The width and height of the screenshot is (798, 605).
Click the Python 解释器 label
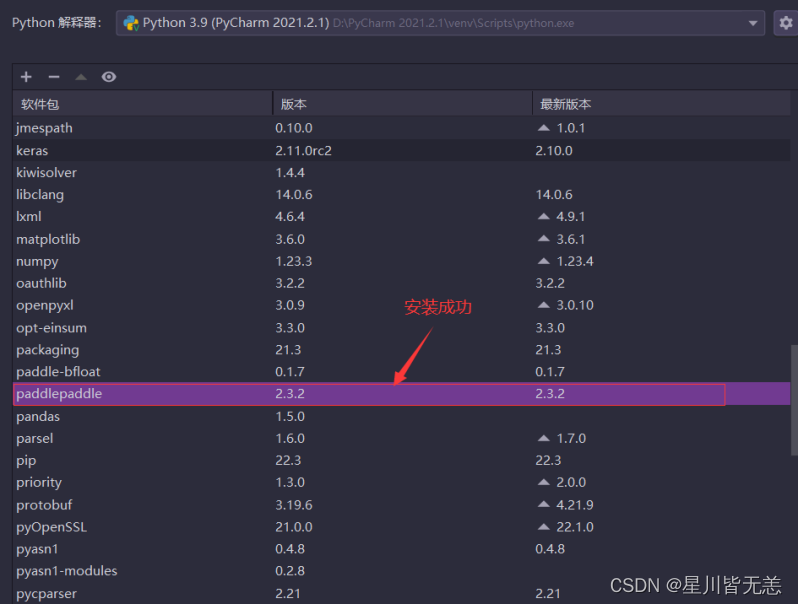point(56,23)
